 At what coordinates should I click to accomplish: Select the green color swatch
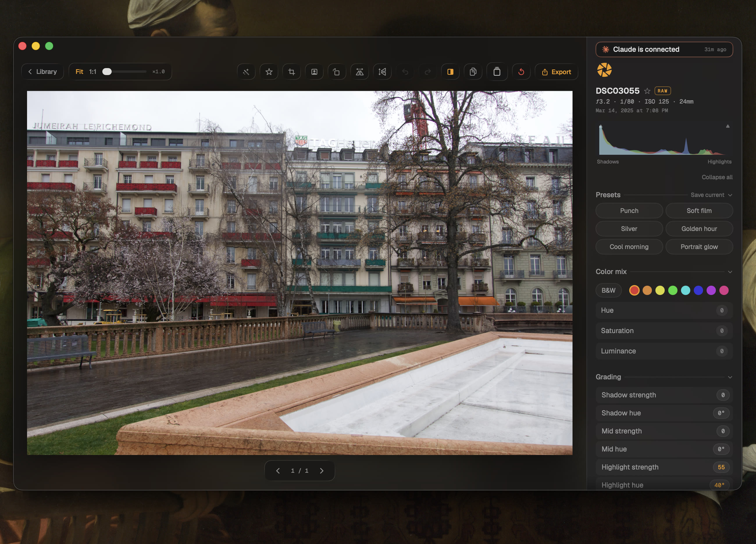point(672,290)
